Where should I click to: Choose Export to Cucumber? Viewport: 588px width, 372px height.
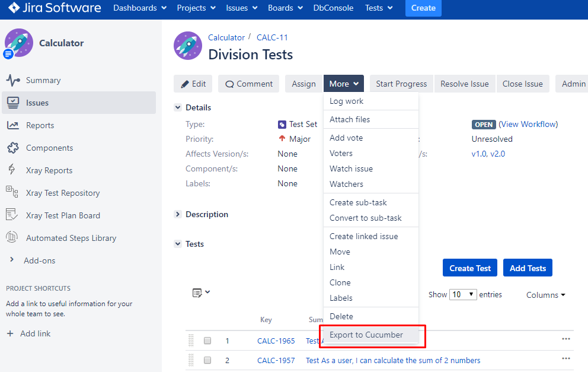(x=371, y=335)
